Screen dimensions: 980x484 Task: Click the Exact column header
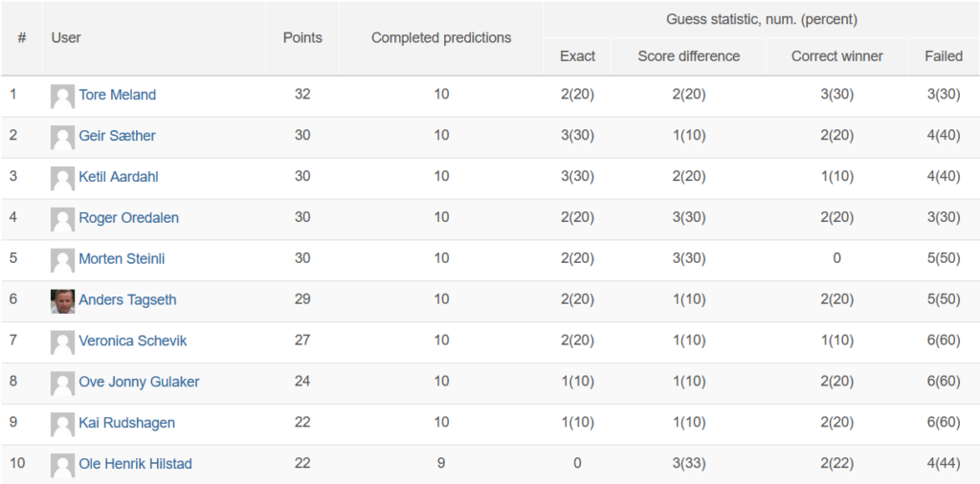click(577, 56)
